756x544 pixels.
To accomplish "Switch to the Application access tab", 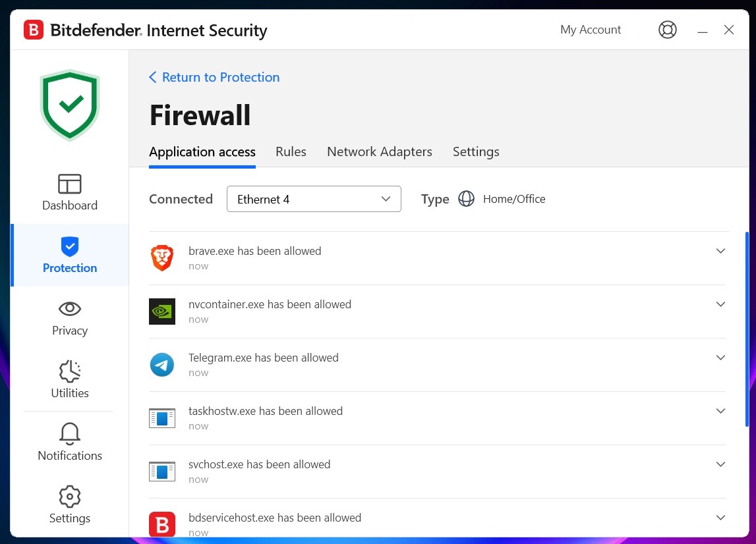I will coord(202,151).
